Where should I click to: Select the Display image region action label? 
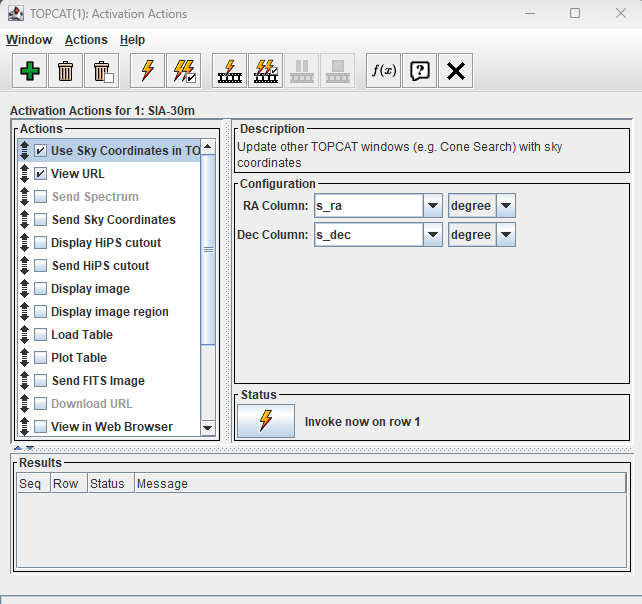[110, 312]
